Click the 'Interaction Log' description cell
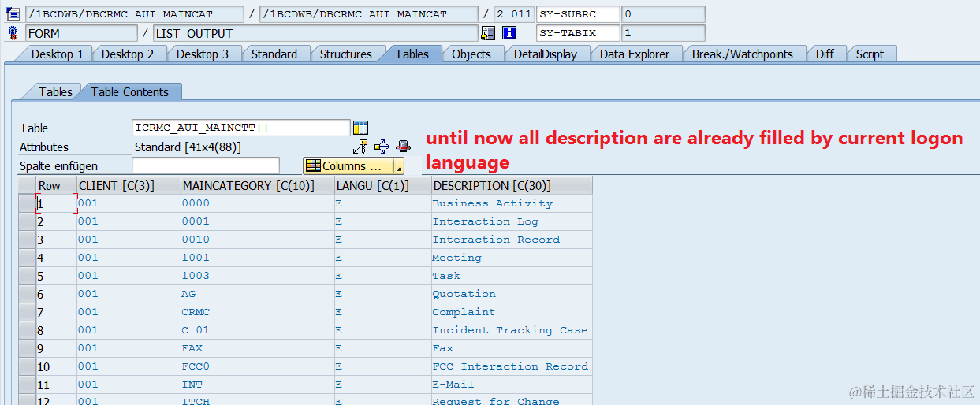980x405 pixels. tap(512, 221)
